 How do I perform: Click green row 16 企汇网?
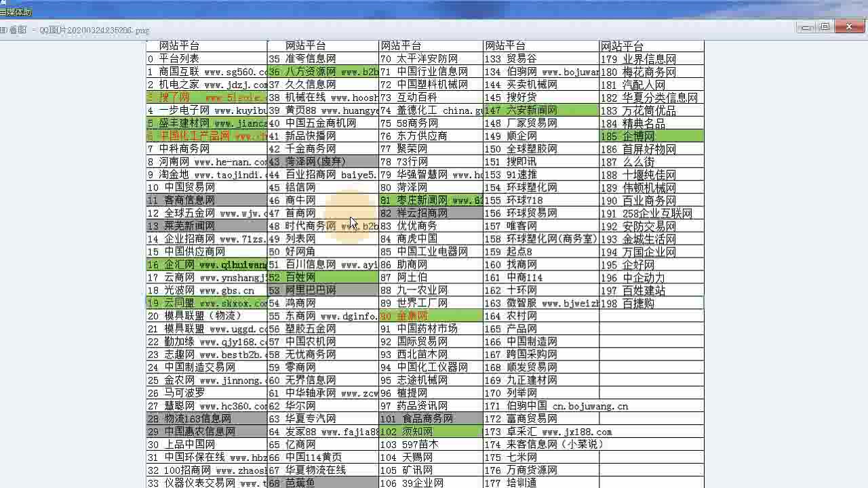pos(207,265)
